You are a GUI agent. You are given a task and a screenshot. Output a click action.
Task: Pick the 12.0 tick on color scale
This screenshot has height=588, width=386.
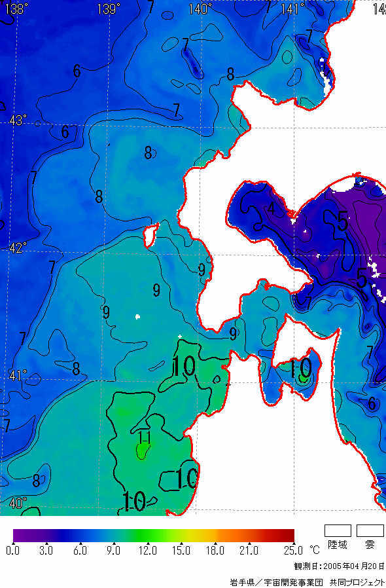tap(148, 551)
